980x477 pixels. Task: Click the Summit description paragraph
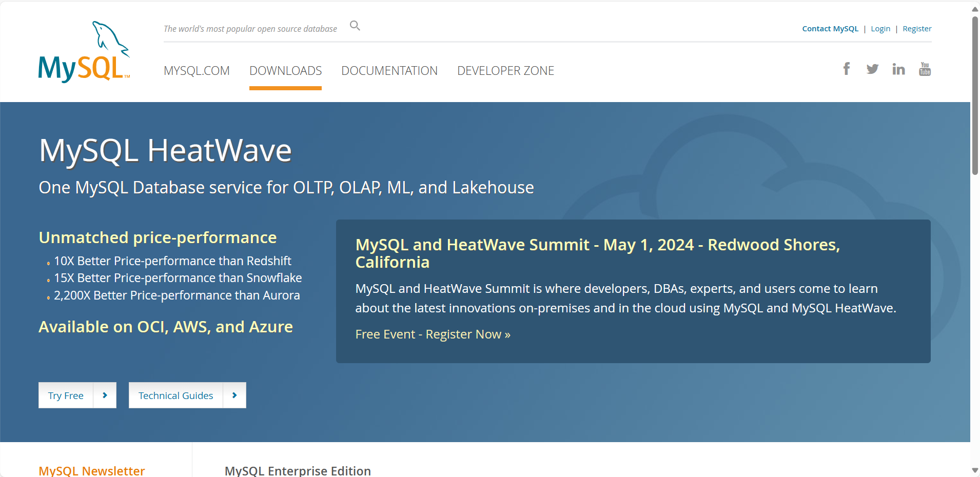pyautogui.click(x=626, y=299)
